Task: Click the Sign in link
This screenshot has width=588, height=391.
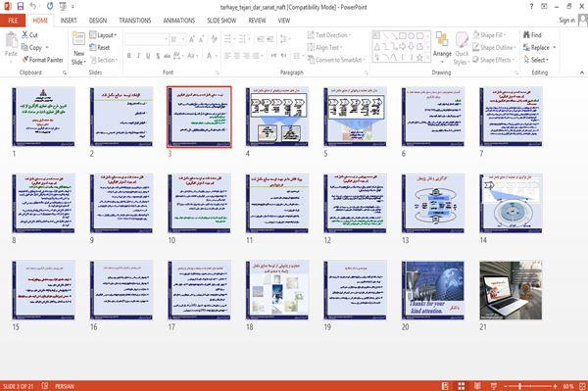Action: [567, 21]
